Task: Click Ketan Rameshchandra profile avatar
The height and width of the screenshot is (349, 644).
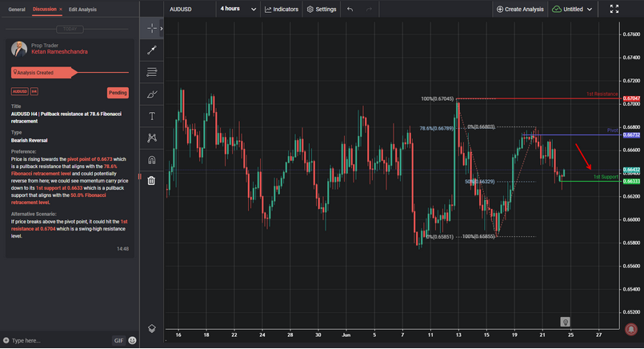Action: point(19,49)
